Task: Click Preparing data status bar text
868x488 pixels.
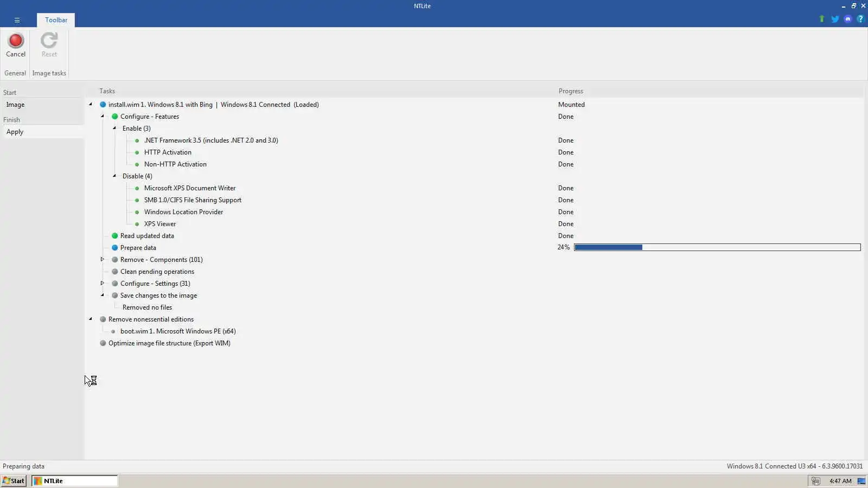Action: [23, 466]
